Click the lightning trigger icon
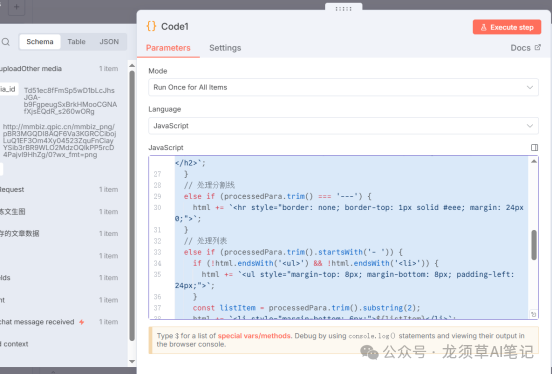The image size is (552, 374). click(82, 322)
